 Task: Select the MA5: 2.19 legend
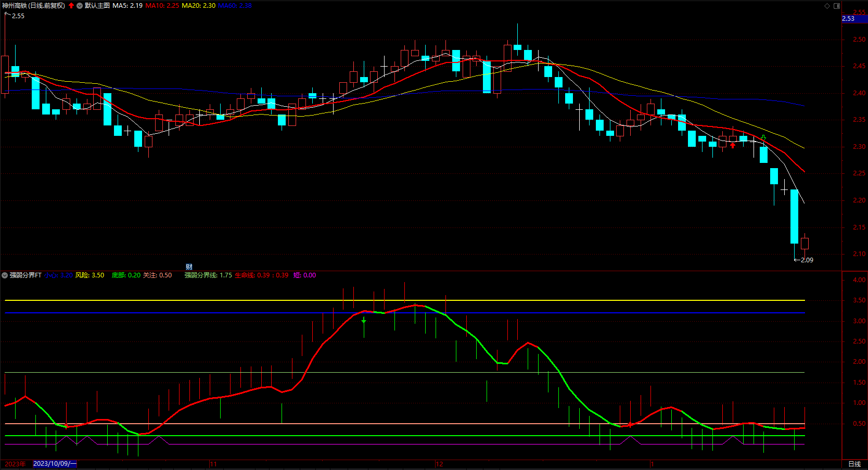point(127,6)
